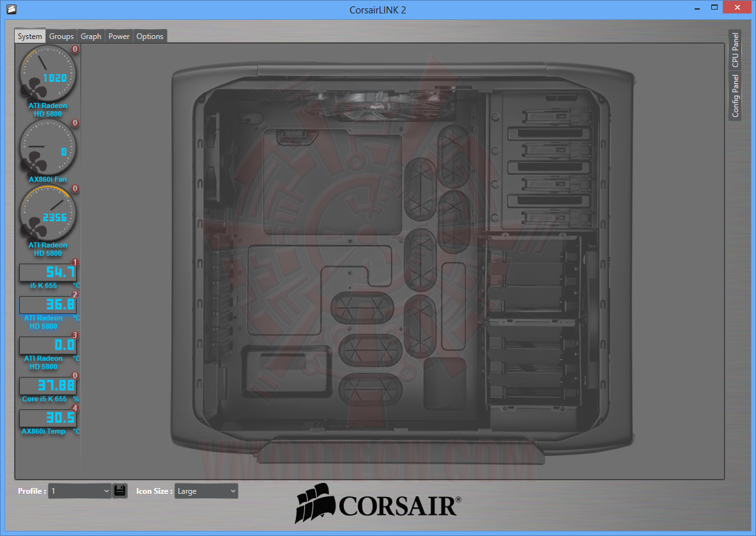Minimize the CorsairLINK 2 window
756x536 pixels.
pyautogui.click(x=697, y=8)
